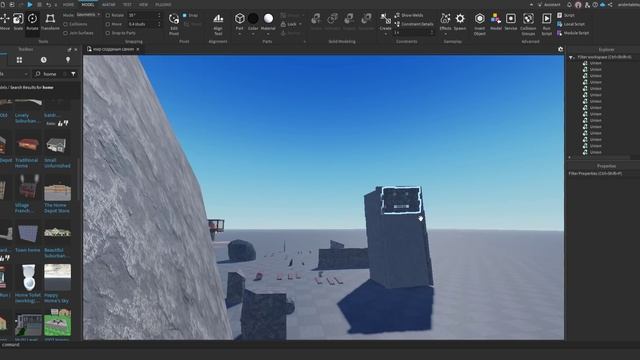This screenshot has width=640, height=360.
Task: Open the Service insert dialog
Action: pos(511,21)
